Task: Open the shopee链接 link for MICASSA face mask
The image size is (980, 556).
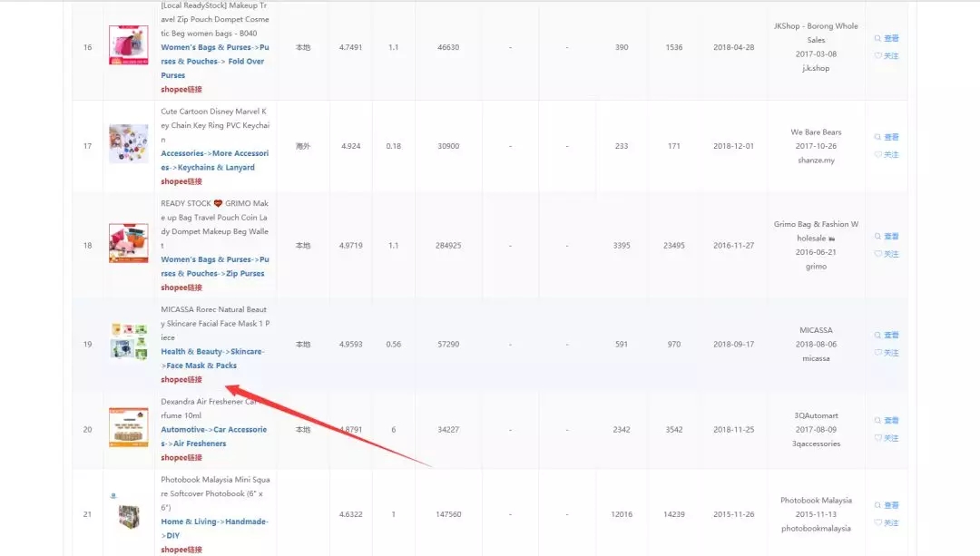Action: (181, 380)
